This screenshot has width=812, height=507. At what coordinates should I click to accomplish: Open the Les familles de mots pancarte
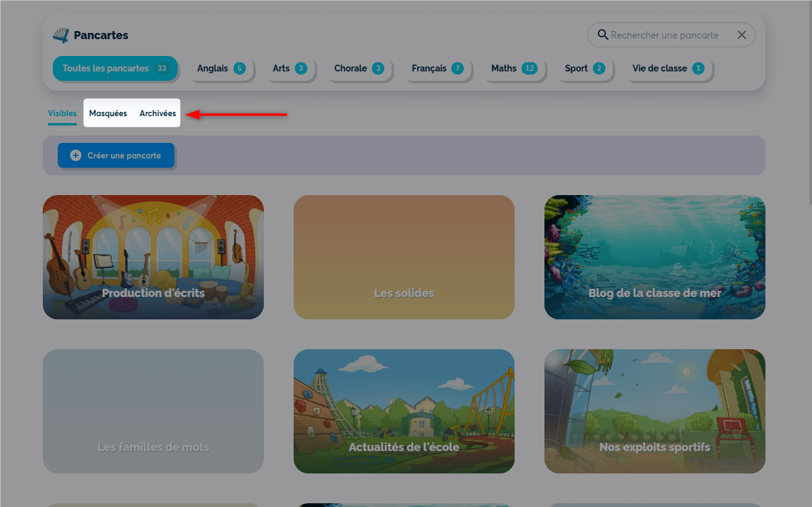click(153, 411)
